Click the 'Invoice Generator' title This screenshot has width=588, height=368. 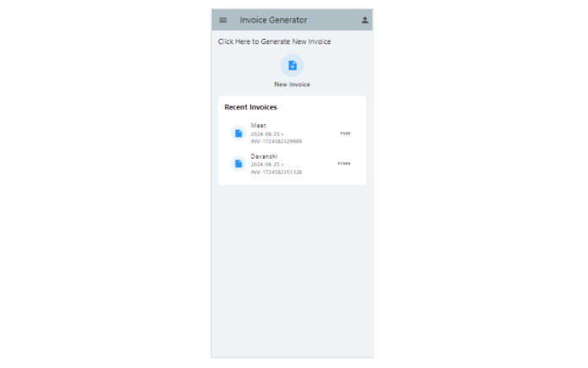pos(273,20)
